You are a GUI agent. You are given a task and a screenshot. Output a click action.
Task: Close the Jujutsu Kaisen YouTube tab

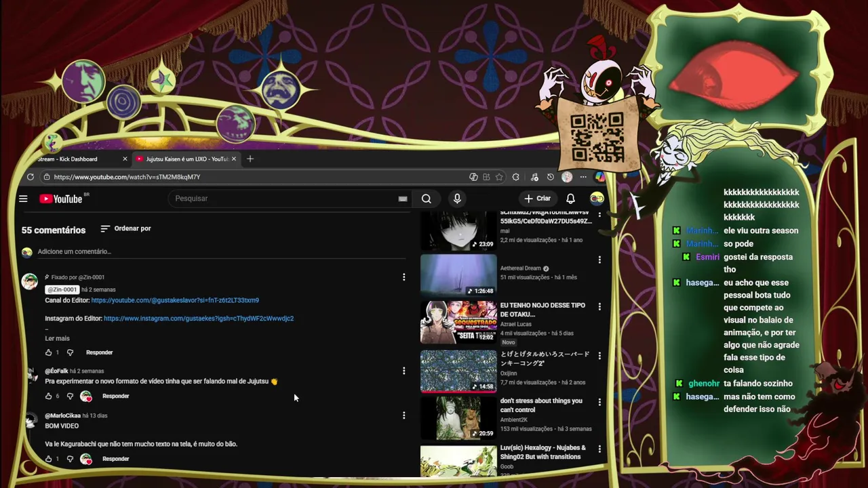coord(234,159)
